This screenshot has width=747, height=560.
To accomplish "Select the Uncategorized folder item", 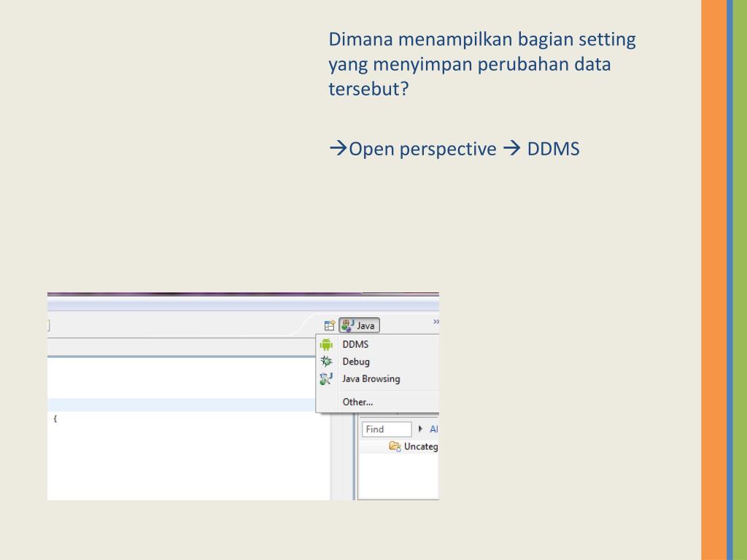I will click(414, 446).
